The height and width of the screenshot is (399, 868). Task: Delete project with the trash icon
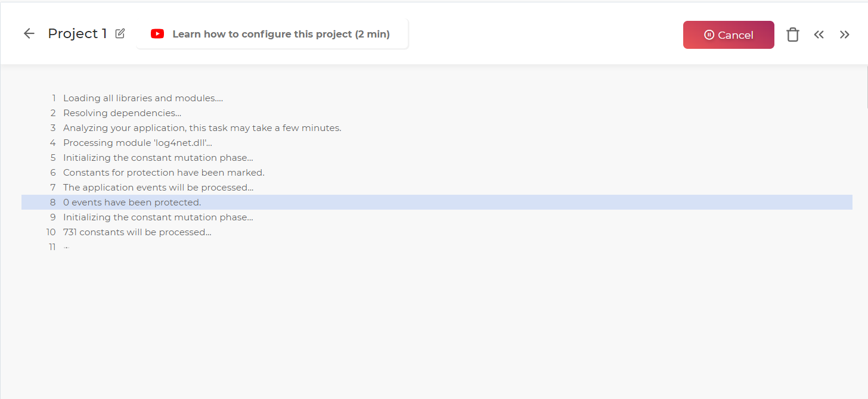pos(792,35)
